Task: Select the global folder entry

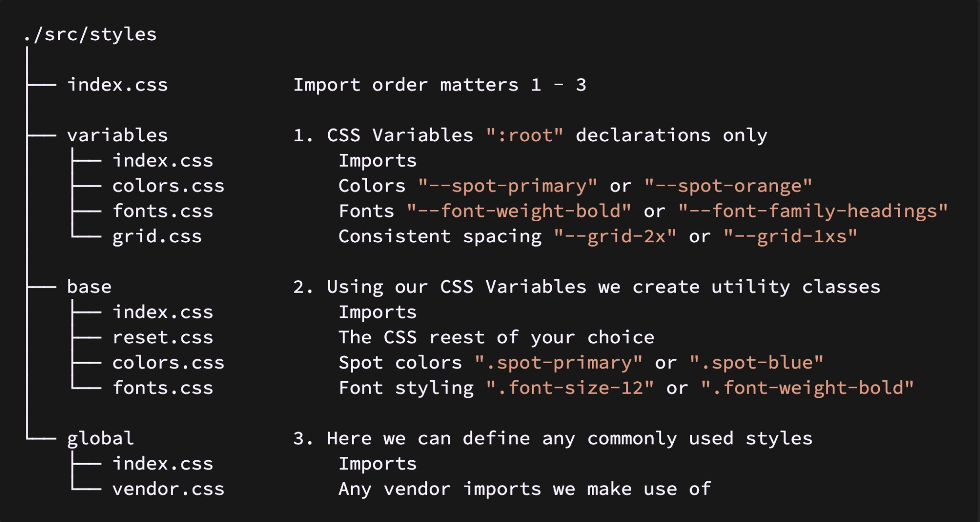Action: (x=100, y=439)
